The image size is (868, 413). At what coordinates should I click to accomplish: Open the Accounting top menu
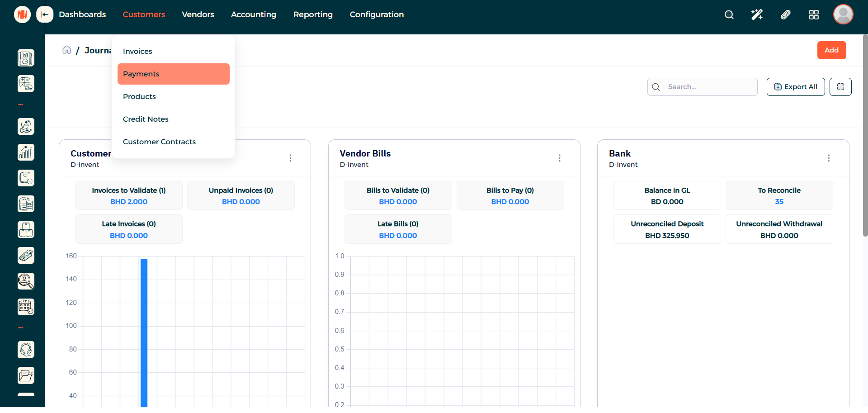point(253,14)
